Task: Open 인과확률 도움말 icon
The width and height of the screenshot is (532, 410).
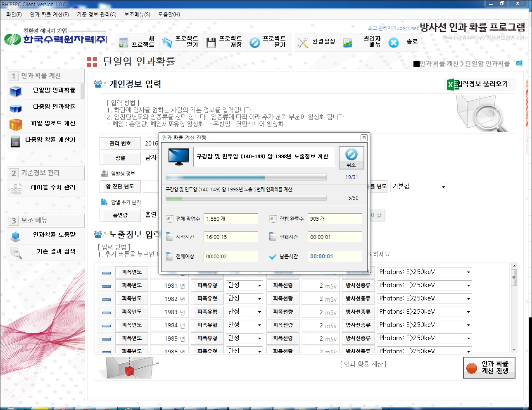Action: 16,236
